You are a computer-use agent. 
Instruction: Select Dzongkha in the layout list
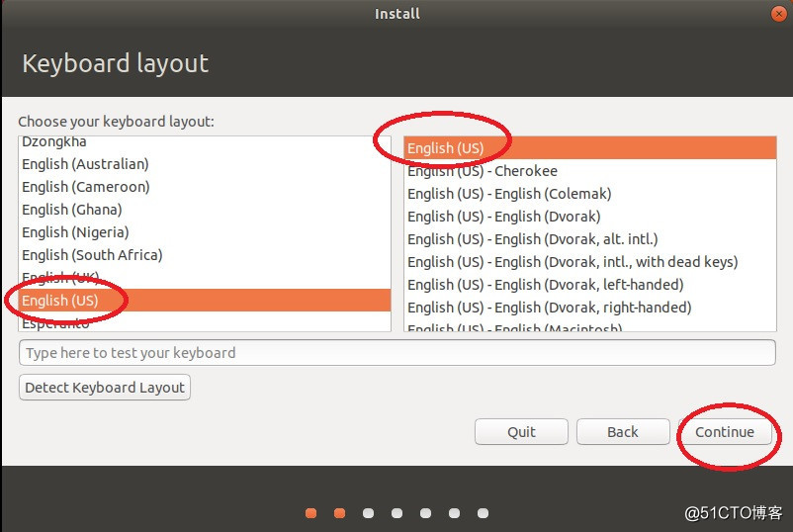(x=205, y=142)
